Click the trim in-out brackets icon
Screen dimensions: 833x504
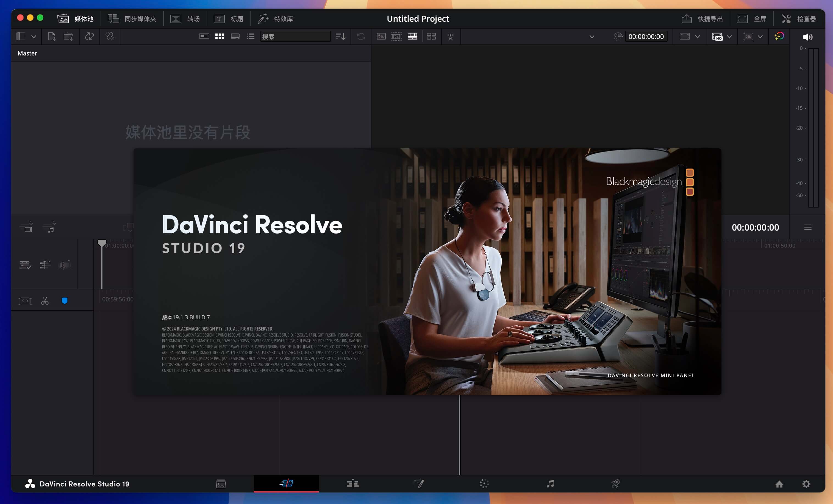(25, 301)
